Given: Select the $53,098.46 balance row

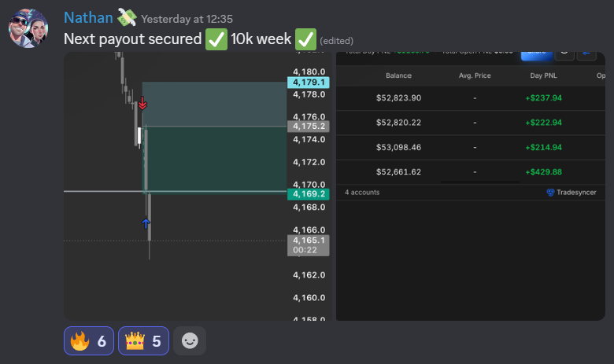Looking at the screenshot, I should [470, 147].
